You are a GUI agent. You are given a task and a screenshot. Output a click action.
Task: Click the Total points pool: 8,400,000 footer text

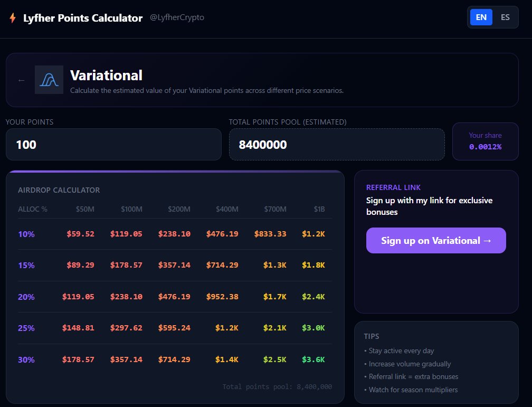277,386
